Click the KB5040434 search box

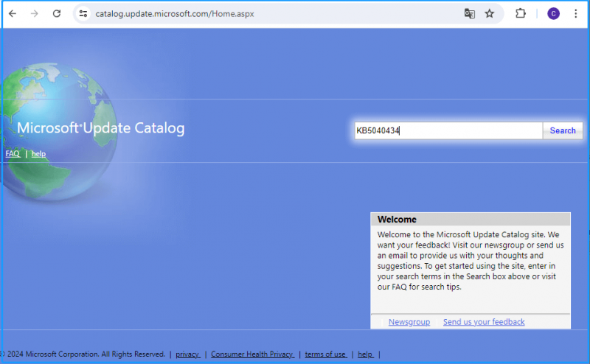[448, 130]
